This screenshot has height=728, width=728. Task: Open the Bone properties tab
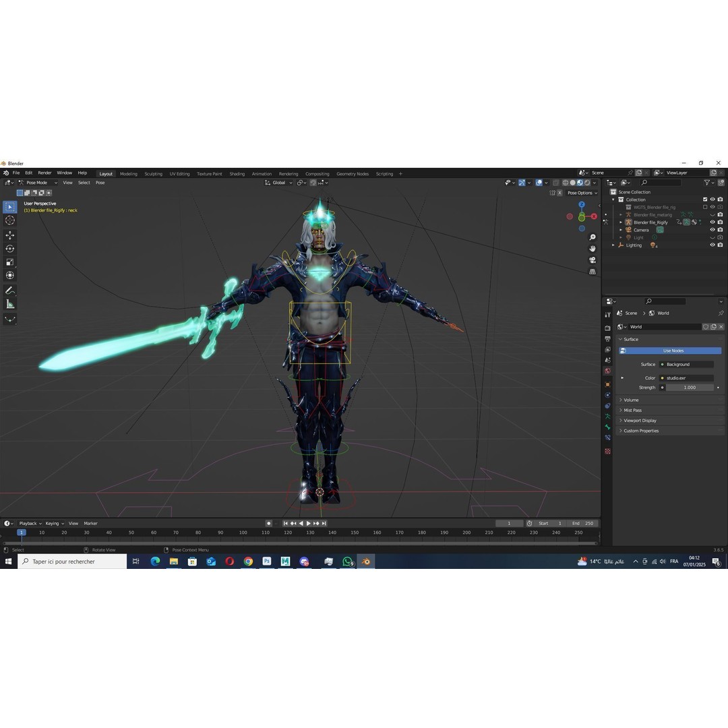pos(608,427)
